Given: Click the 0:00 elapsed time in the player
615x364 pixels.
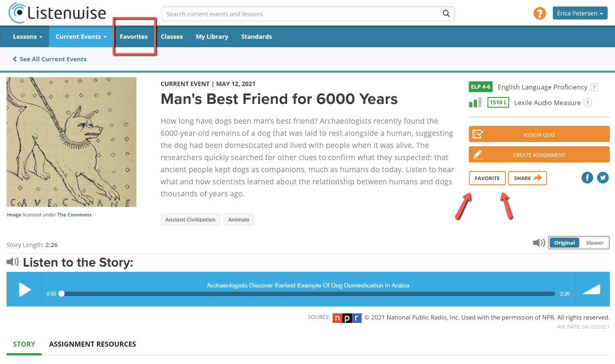Looking at the screenshot, I should coord(51,294).
